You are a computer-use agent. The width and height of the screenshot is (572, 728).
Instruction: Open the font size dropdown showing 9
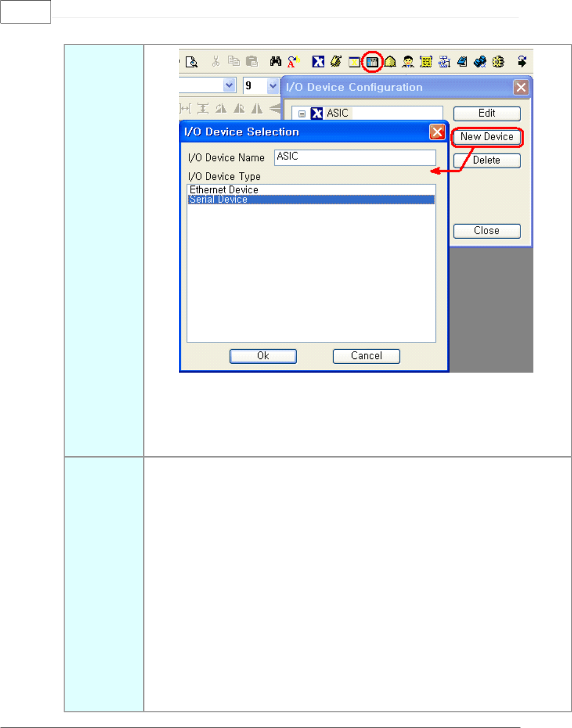[x=273, y=85]
